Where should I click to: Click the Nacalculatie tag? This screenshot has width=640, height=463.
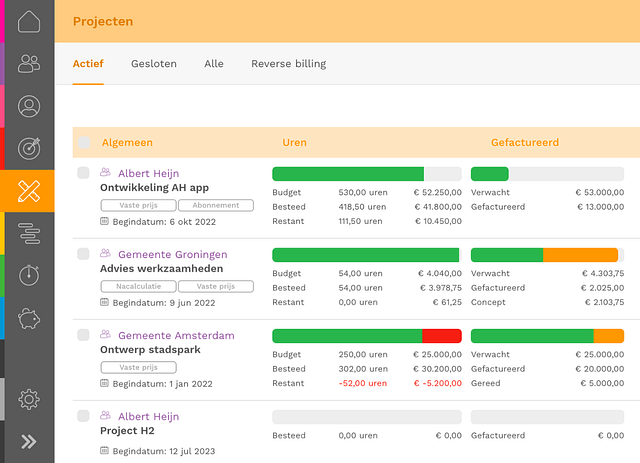[138, 286]
